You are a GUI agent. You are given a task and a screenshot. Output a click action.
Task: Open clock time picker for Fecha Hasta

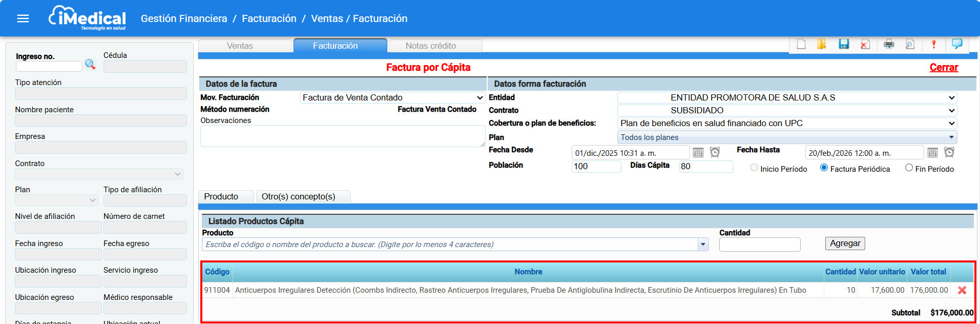949,153
